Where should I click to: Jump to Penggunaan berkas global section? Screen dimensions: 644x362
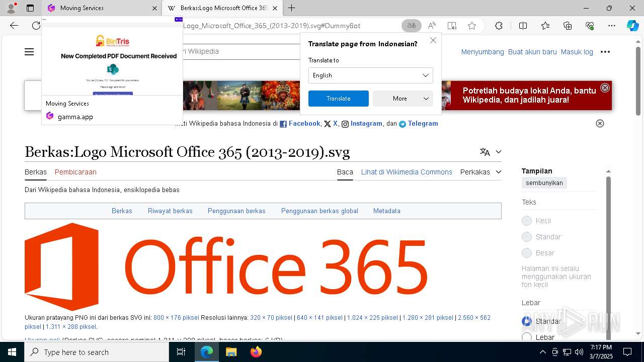319,211
